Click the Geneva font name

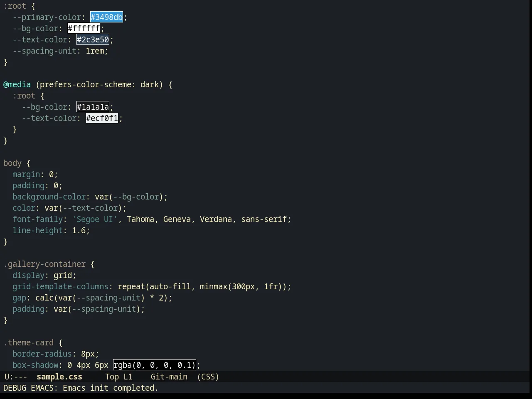pos(177,219)
